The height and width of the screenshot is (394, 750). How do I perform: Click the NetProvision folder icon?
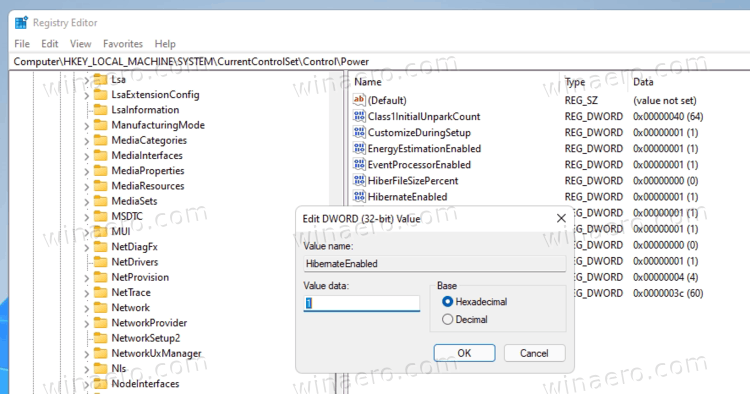click(100, 277)
